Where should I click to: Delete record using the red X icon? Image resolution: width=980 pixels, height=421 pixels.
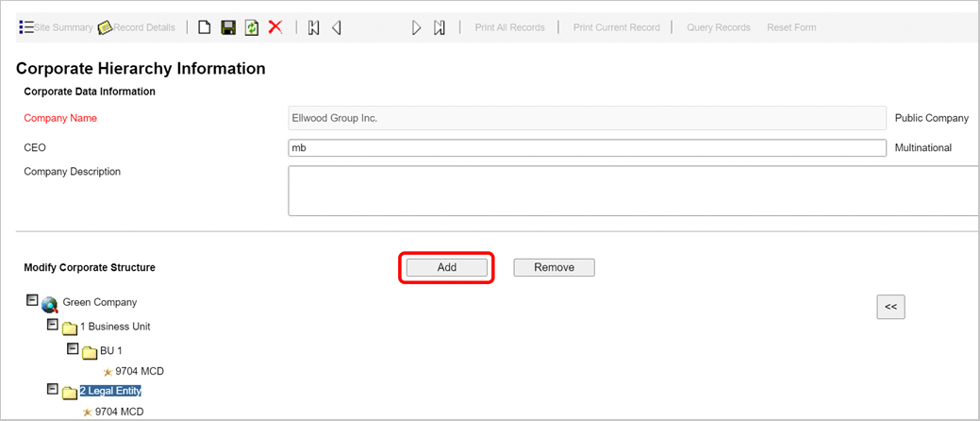pos(275,27)
